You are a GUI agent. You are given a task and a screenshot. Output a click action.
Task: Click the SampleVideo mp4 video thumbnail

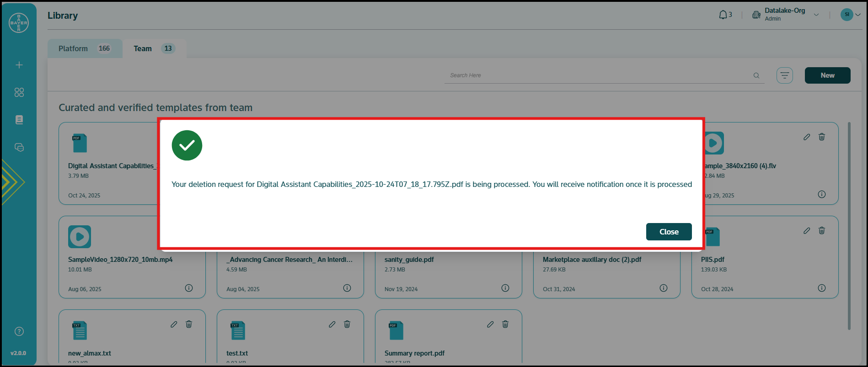(80, 237)
